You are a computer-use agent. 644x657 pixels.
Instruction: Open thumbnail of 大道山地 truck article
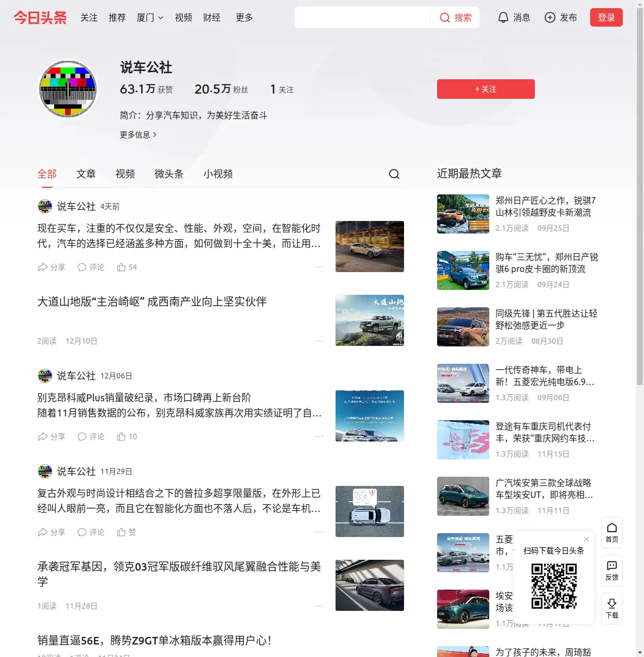coord(370,320)
